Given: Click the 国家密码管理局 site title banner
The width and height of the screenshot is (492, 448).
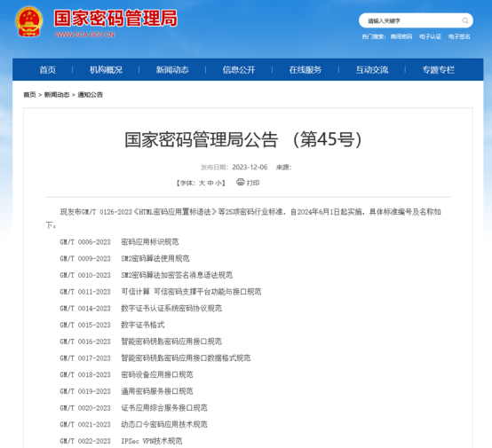Looking at the screenshot, I should [115, 19].
